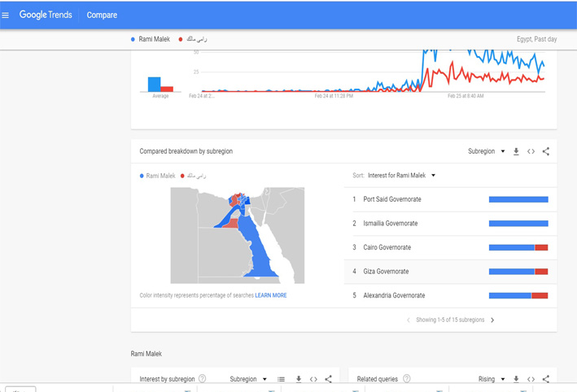Click the Google Trends logo
The width and height of the screenshot is (577, 392).
tap(46, 15)
